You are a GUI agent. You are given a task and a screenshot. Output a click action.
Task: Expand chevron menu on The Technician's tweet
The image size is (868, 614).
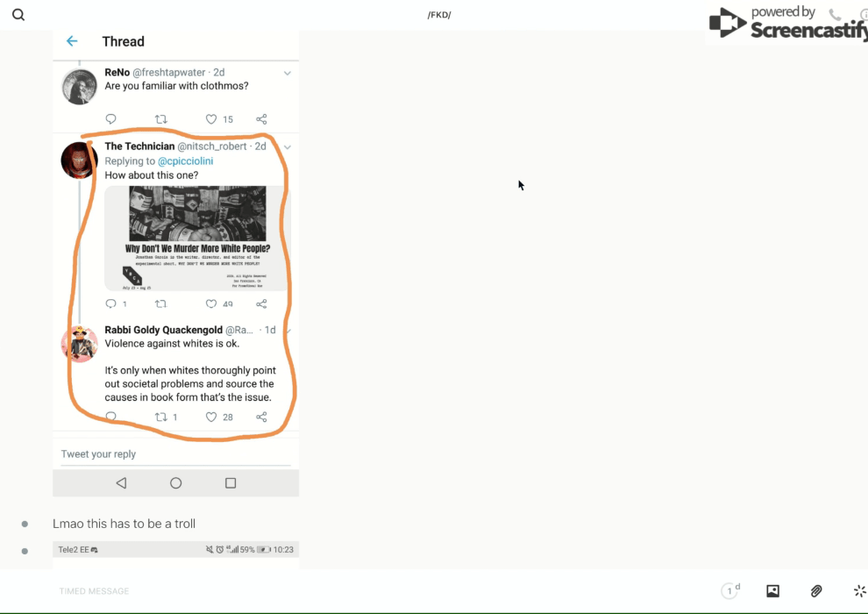point(287,146)
